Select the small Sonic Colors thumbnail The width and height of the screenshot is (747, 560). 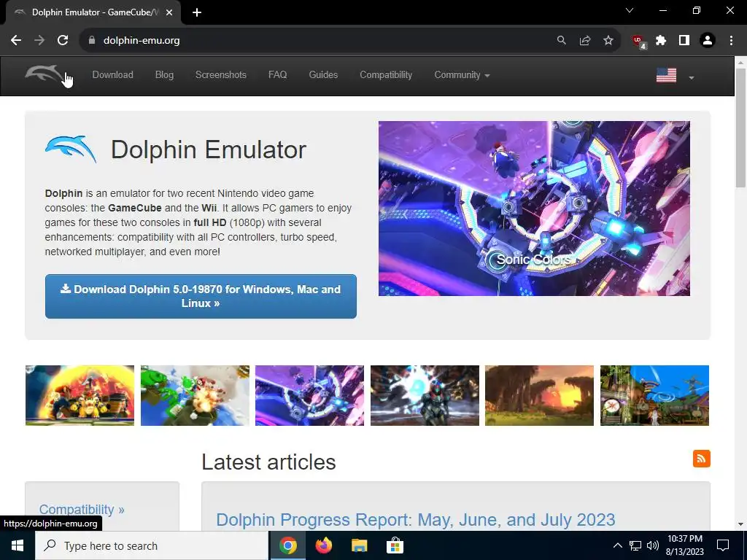(x=309, y=395)
